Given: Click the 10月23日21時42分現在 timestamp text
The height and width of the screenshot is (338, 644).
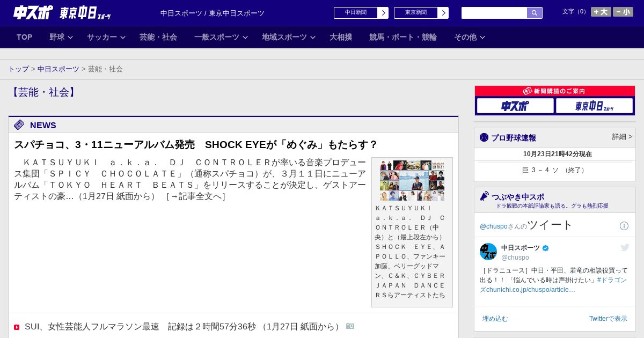Looking at the screenshot, I should coord(558,154).
